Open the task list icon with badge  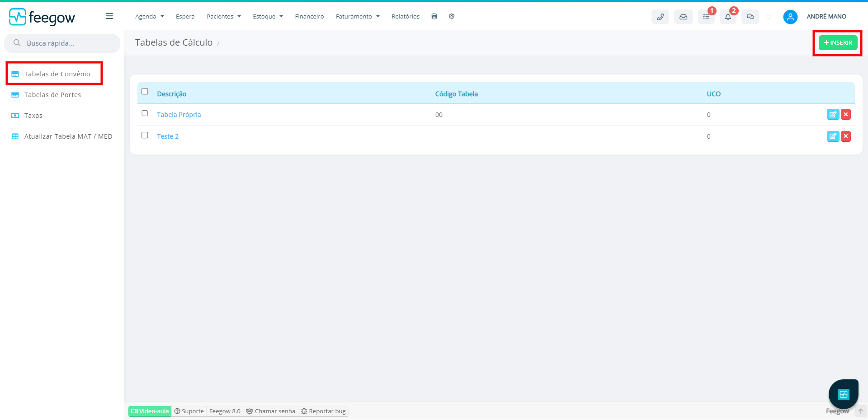coord(706,17)
